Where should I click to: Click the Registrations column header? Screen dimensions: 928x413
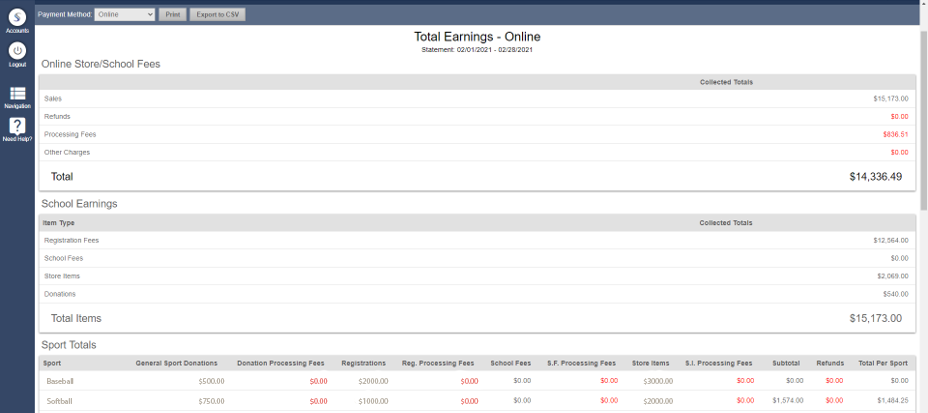(x=363, y=363)
